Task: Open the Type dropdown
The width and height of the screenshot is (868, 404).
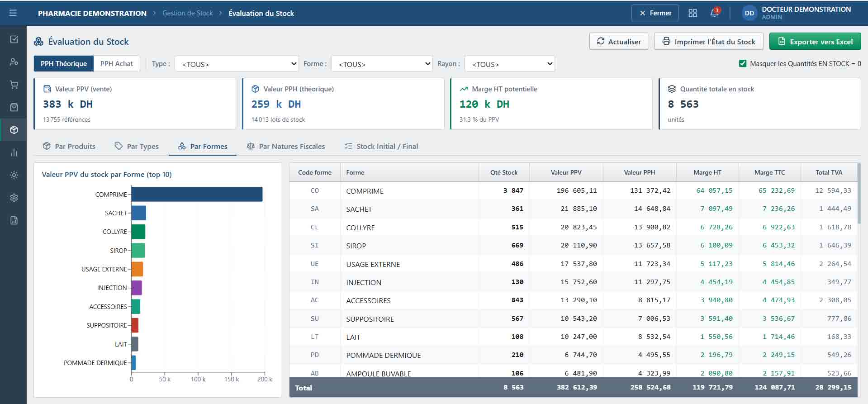Action: (x=237, y=64)
